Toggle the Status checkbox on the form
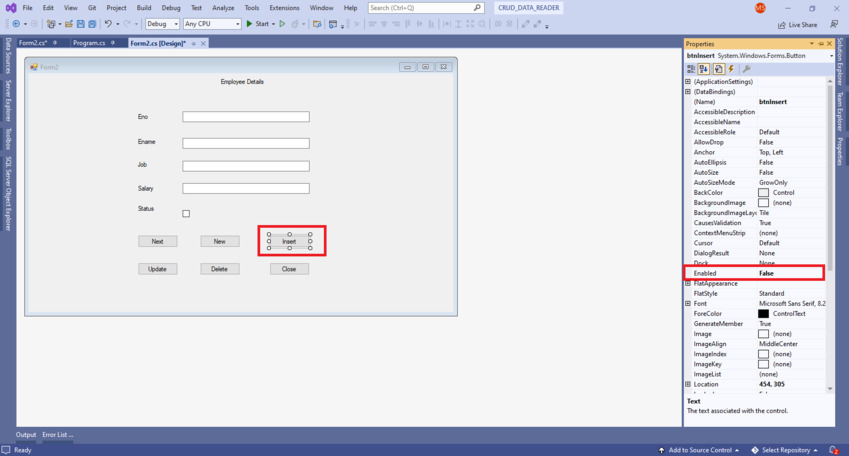849x456 pixels. [x=186, y=213]
